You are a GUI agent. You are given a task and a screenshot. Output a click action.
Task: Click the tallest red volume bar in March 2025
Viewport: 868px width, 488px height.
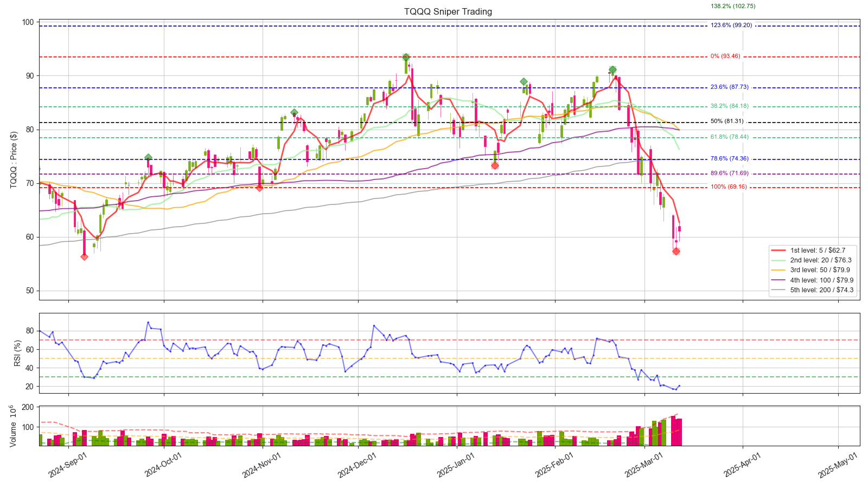pos(673,431)
